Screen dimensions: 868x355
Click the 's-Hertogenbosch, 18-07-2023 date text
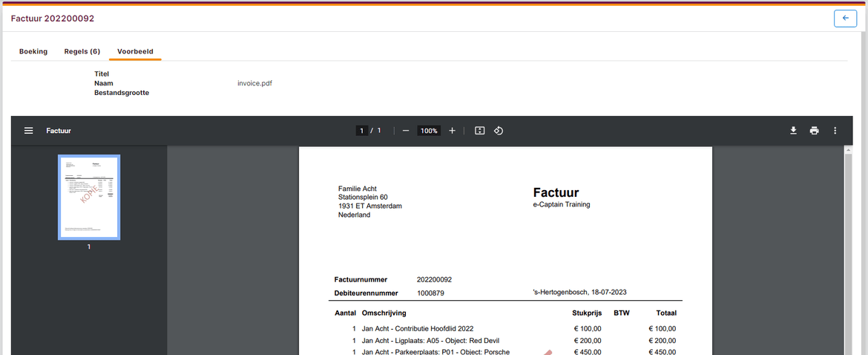point(579,292)
